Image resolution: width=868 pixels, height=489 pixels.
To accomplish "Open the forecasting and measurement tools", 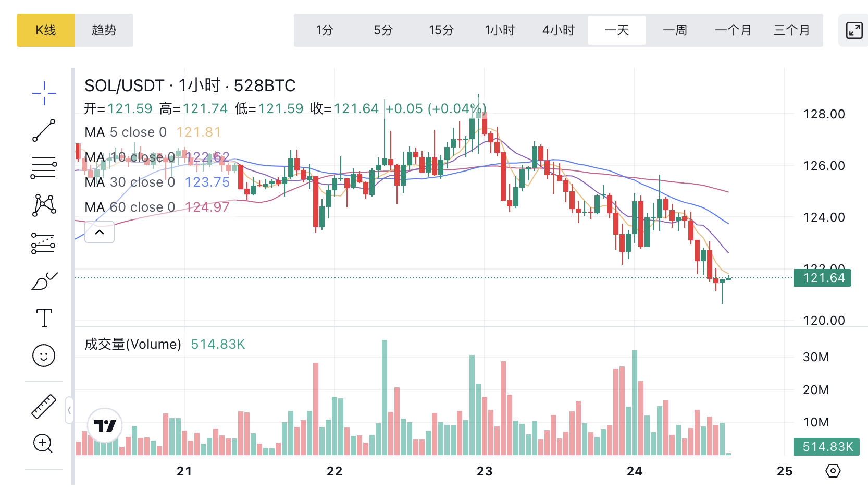I will tap(44, 243).
